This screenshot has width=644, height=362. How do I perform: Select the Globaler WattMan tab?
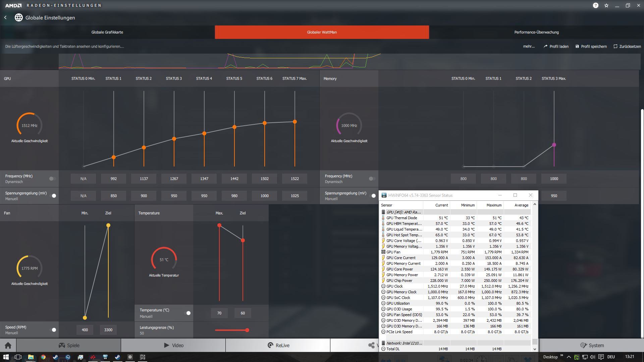[322, 32]
